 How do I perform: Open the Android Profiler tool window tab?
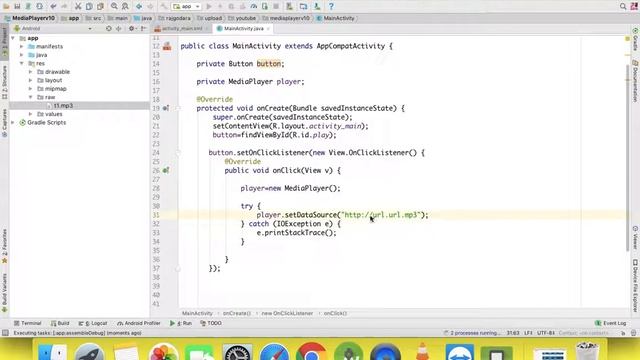click(139, 323)
